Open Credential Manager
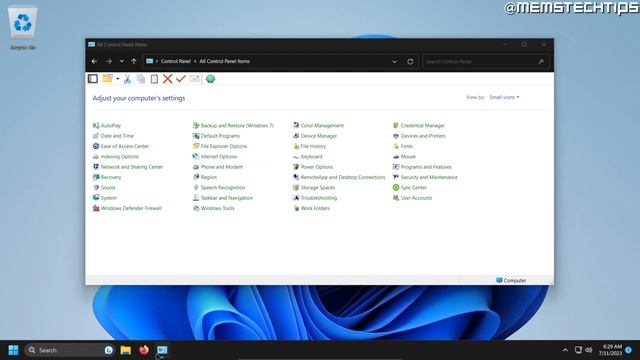The width and height of the screenshot is (640, 360). pos(418,126)
